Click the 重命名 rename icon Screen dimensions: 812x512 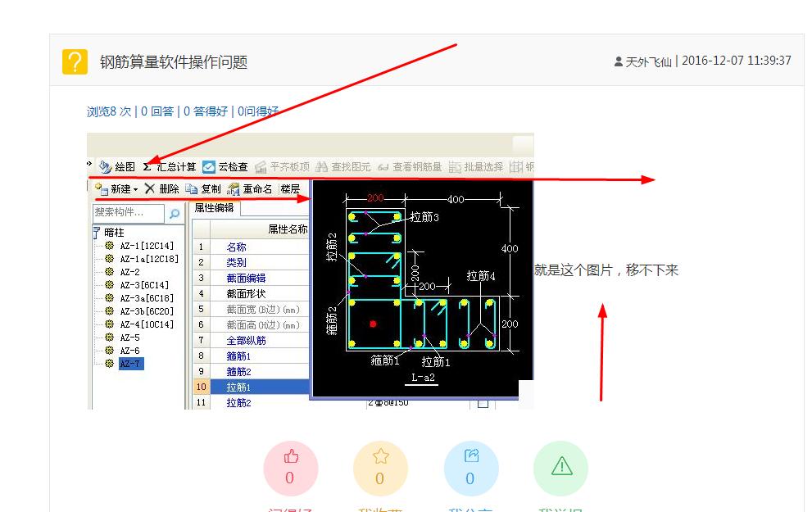coord(233,189)
